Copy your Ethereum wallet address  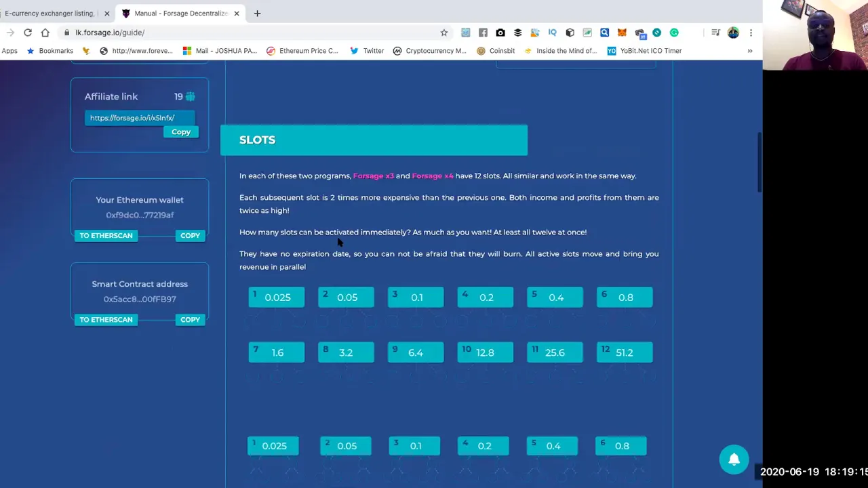(190, 235)
